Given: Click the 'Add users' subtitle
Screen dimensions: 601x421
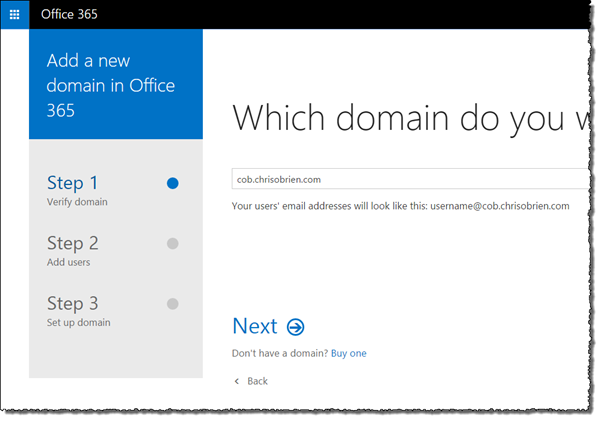Looking at the screenshot, I should pos(69,262).
